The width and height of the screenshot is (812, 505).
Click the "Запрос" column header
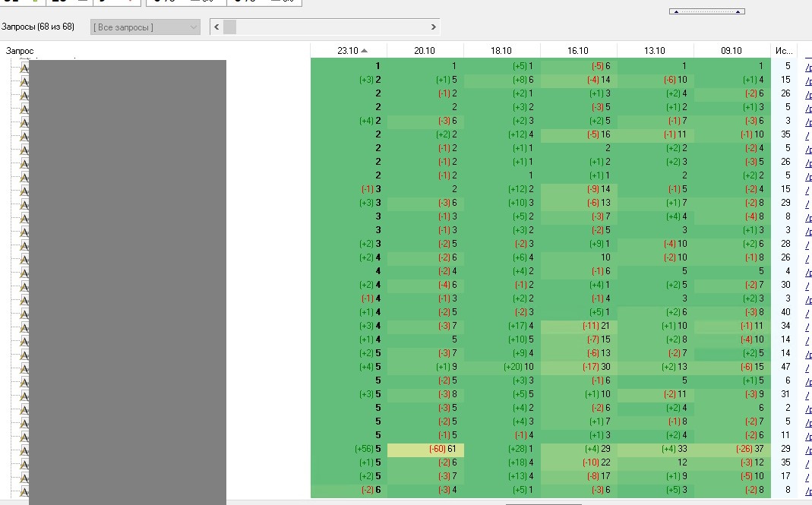pos(20,50)
